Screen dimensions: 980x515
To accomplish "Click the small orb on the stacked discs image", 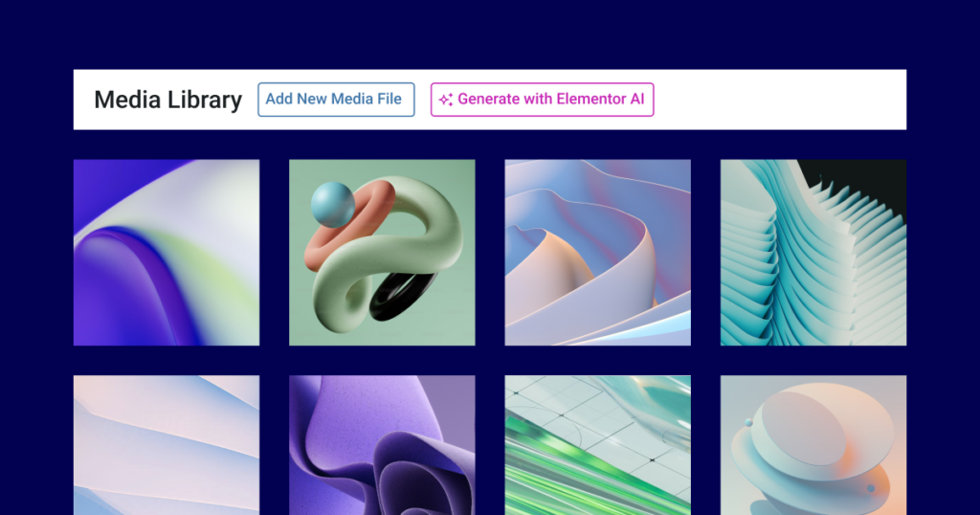I will 748,423.
